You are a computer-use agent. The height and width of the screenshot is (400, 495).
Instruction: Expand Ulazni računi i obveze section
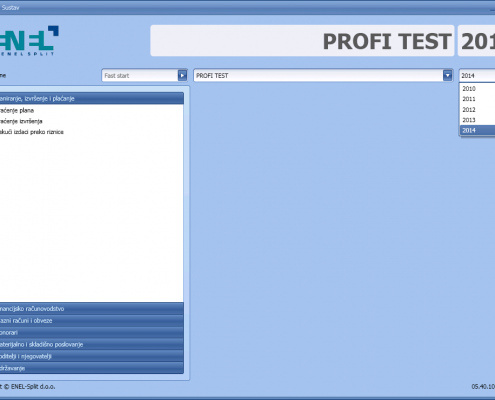(92, 321)
